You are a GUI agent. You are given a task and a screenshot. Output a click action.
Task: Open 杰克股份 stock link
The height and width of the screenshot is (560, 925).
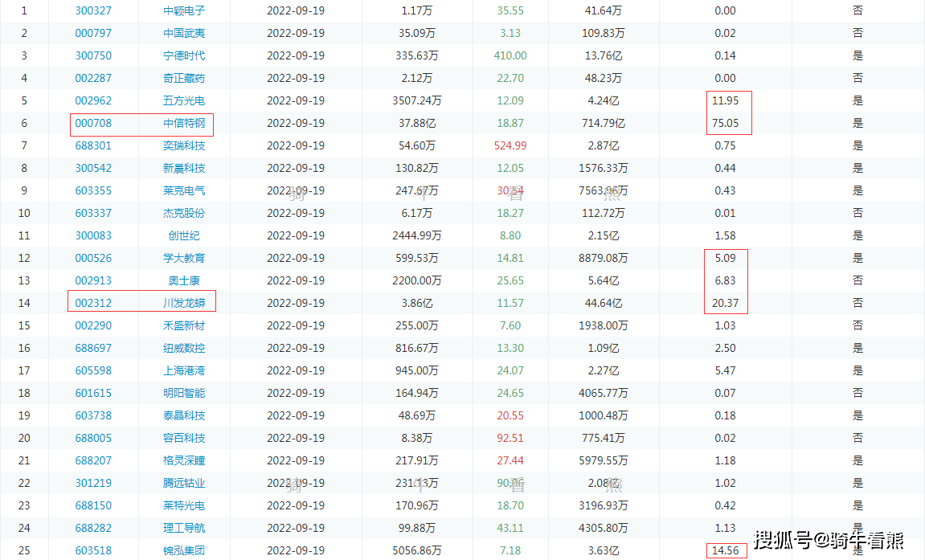tap(184, 213)
